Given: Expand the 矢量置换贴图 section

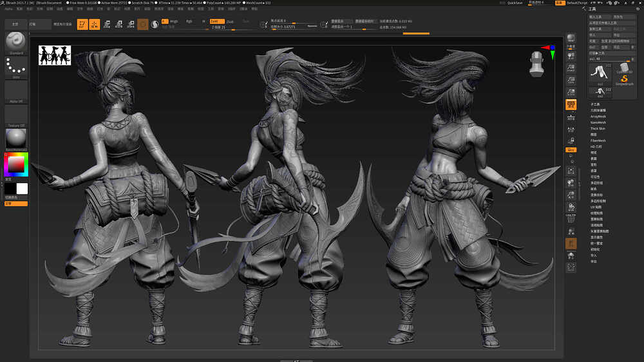Looking at the screenshot, I should click(600, 231).
